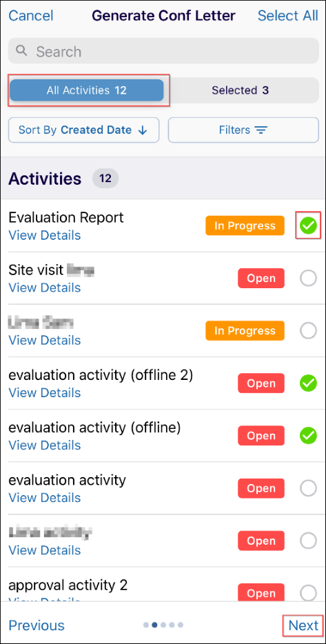Image resolution: width=326 pixels, height=644 pixels.
Task: Go back with Previous button
Action: pos(37,625)
